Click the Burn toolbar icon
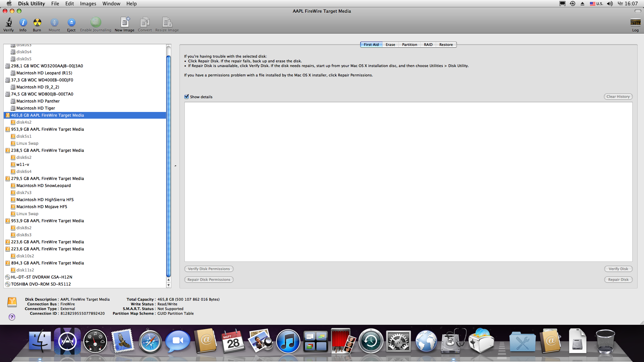Image resolution: width=644 pixels, height=362 pixels. [x=37, y=23]
